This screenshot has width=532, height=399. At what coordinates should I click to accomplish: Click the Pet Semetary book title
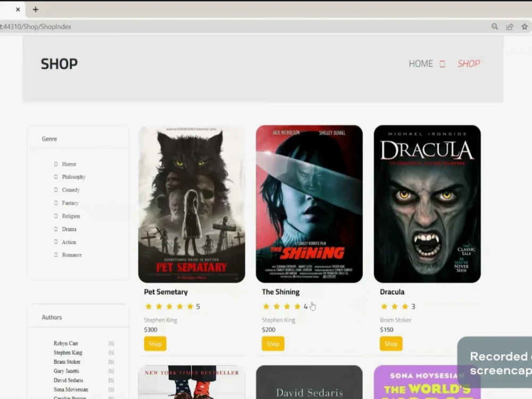point(165,292)
